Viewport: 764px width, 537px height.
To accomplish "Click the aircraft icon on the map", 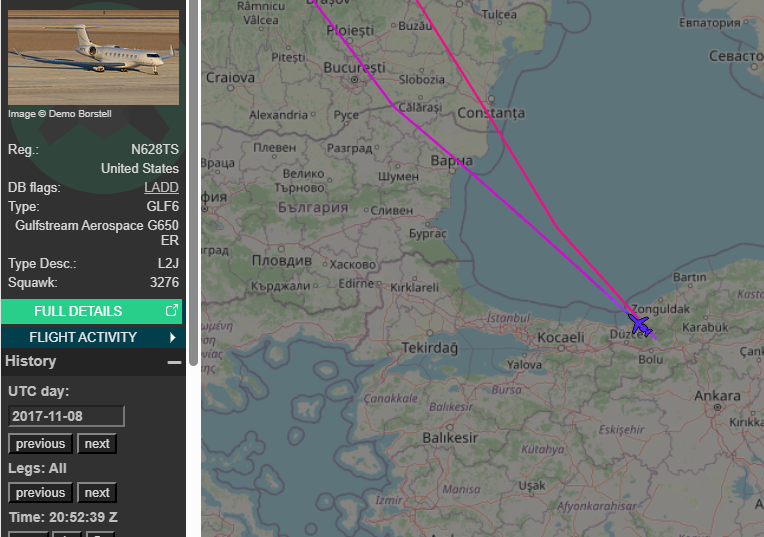I will [640, 325].
